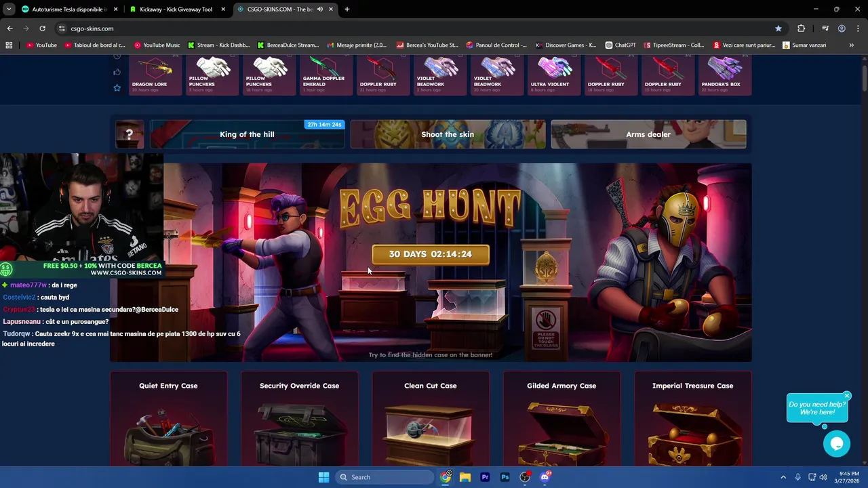View site information icon in address bar
This screenshot has width=868, height=488.
[x=62, y=28]
